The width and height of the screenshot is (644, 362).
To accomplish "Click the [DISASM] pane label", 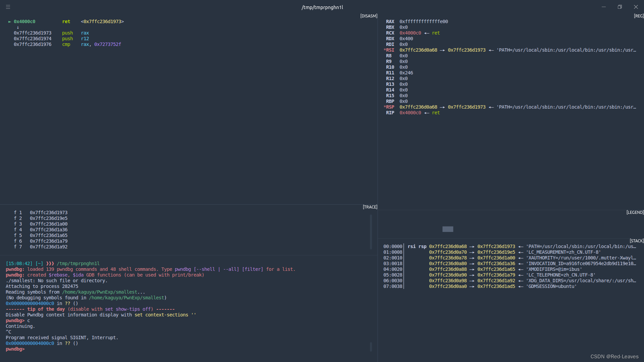I will click(369, 16).
